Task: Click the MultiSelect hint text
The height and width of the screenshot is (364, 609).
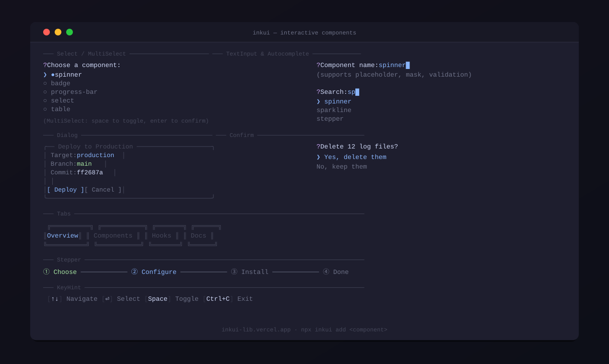Action: click(x=126, y=121)
